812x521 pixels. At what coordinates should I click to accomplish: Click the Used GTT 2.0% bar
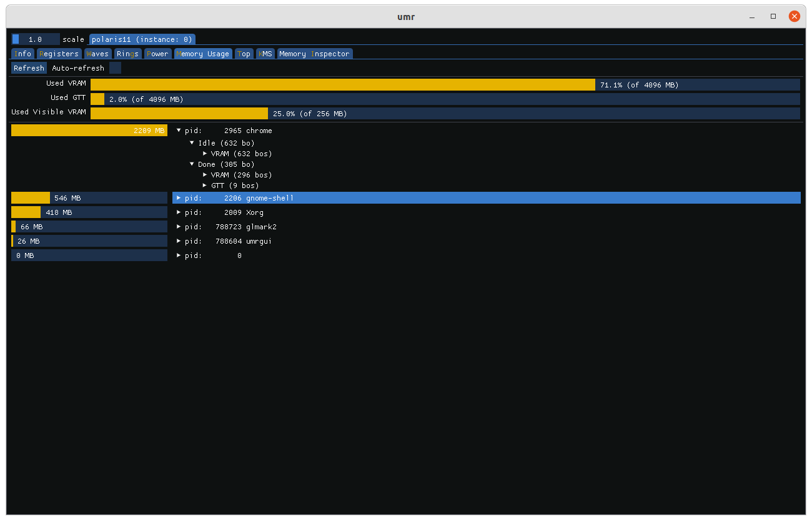(x=445, y=99)
